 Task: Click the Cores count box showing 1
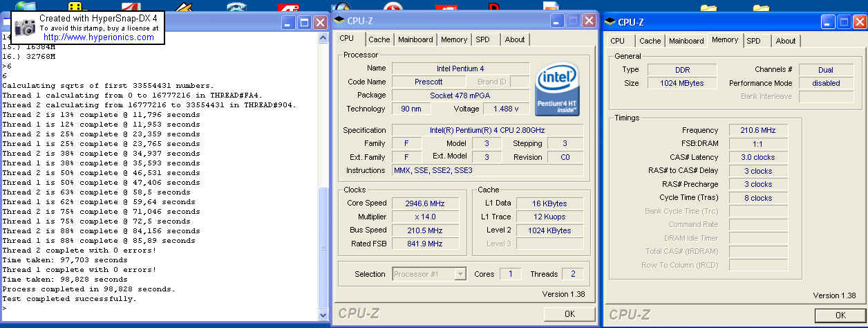pyautogui.click(x=510, y=274)
